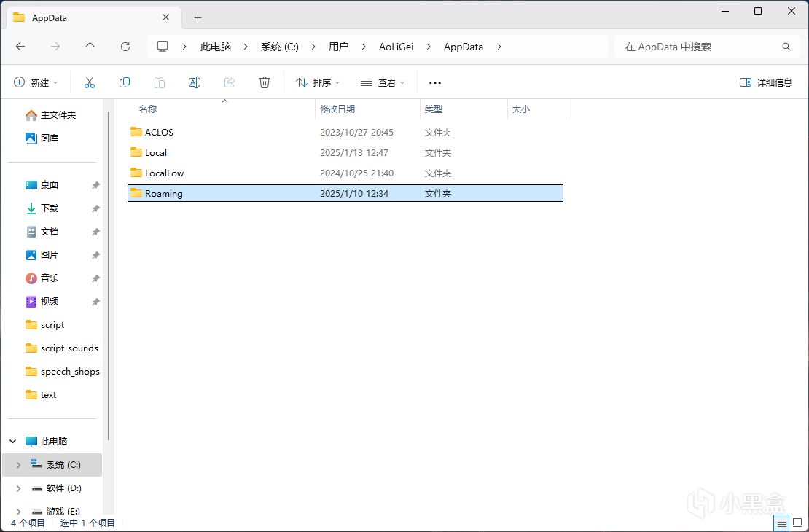Select the Local folder
The width and height of the screenshot is (809, 532).
tap(345, 153)
